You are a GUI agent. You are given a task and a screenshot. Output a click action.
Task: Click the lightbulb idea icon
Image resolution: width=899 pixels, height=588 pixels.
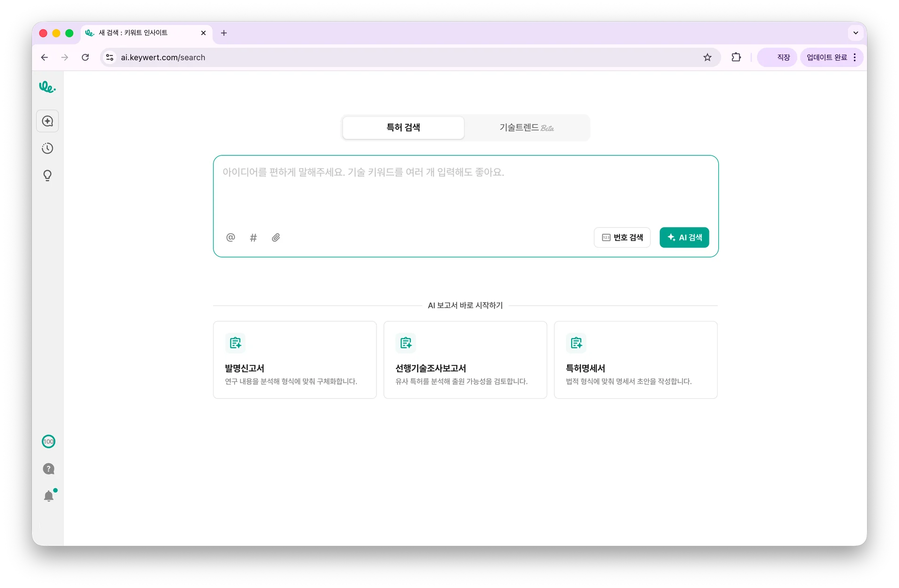click(x=48, y=176)
